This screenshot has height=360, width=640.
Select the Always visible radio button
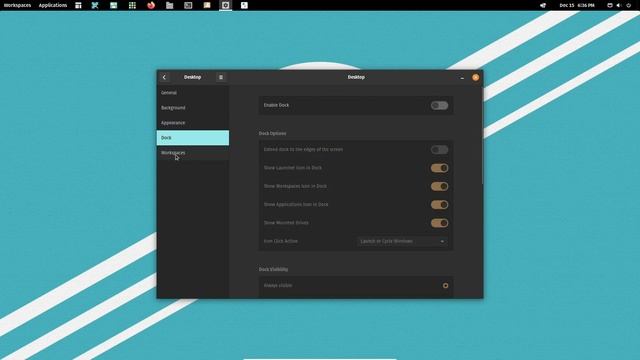(445, 286)
